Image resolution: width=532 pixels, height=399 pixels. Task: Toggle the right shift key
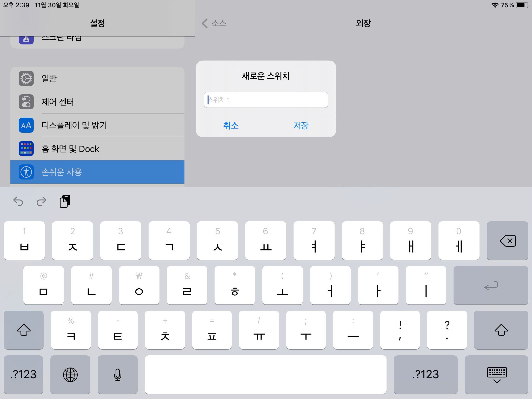pos(501,330)
